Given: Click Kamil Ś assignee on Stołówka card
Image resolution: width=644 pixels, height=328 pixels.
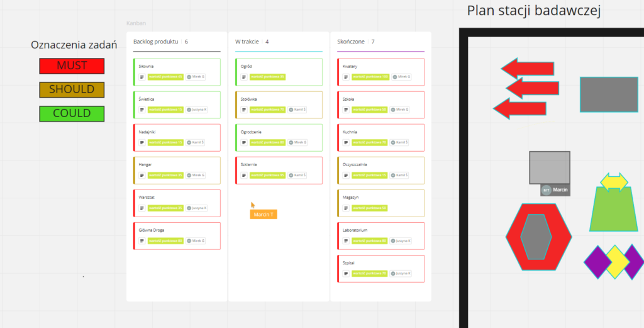Looking at the screenshot, I should tap(297, 110).
